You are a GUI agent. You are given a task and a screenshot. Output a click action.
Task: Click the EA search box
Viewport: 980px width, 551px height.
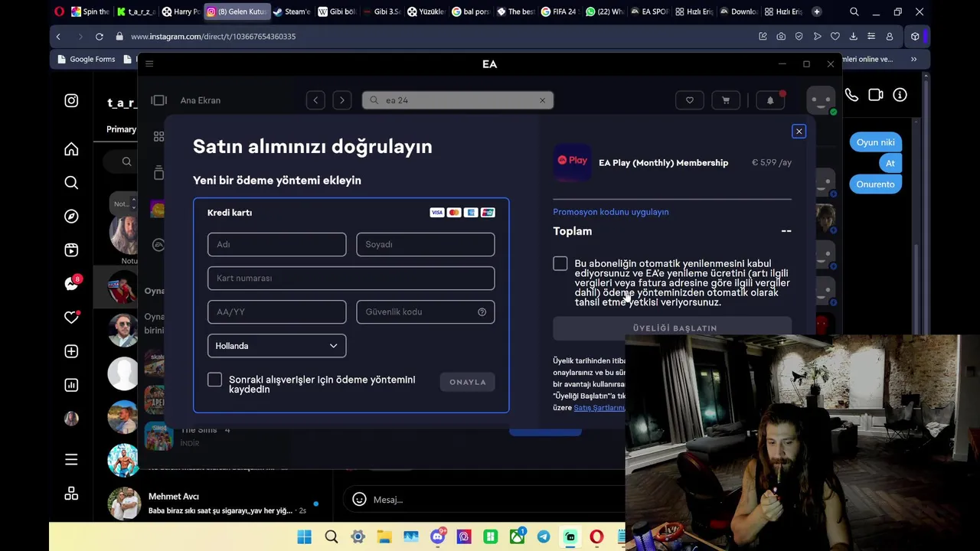[x=457, y=100]
